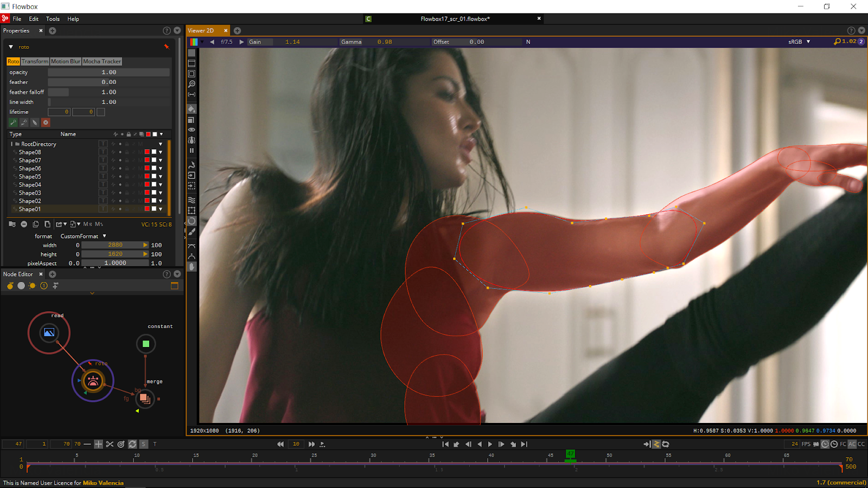
Task: Open the Tools menu
Action: (x=52, y=18)
